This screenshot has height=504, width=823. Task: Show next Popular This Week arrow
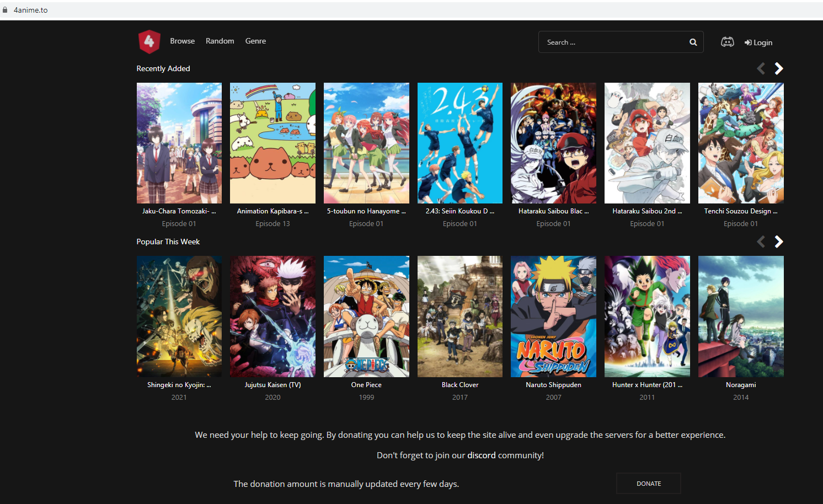click(778, 242)
